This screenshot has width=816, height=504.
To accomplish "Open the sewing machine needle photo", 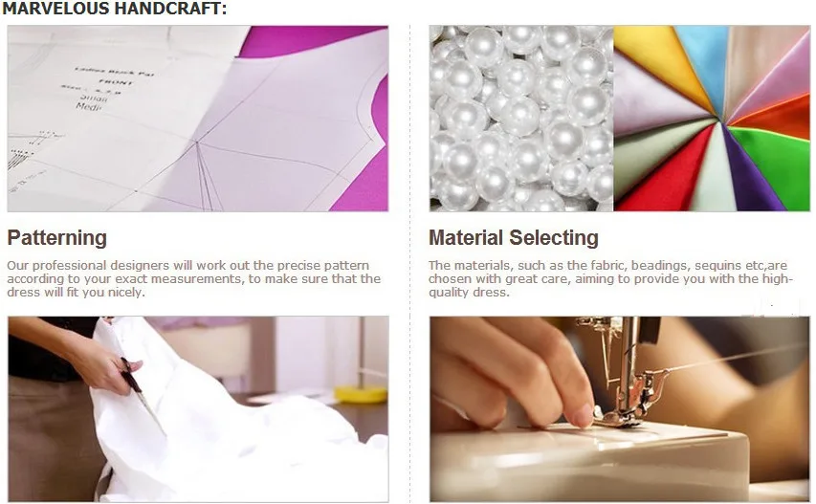I will [619, 408].
